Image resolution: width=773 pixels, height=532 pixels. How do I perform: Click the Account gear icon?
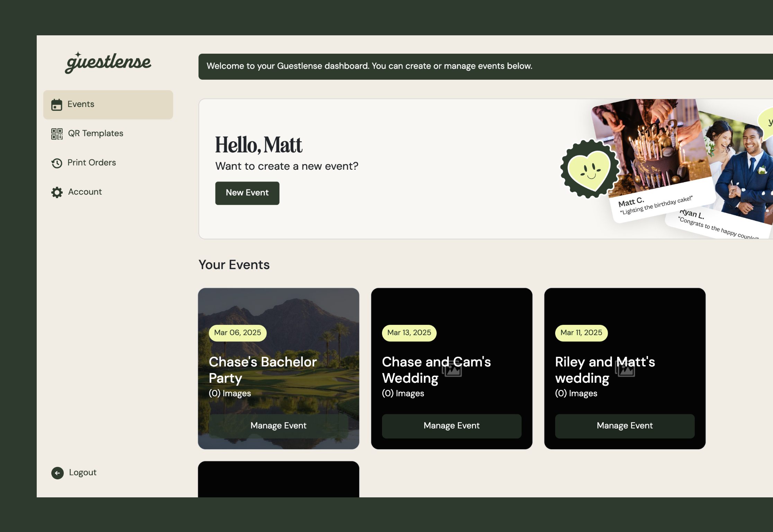[57, 192]
